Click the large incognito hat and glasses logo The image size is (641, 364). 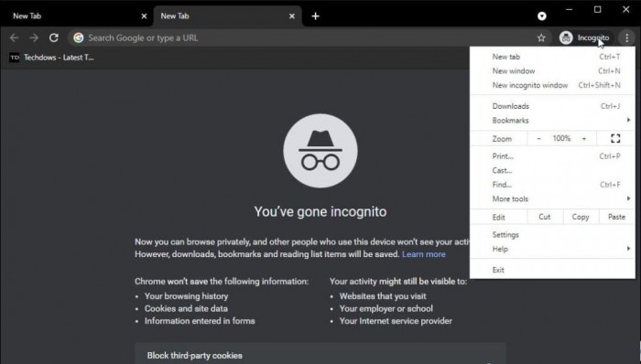pos(320,151)
